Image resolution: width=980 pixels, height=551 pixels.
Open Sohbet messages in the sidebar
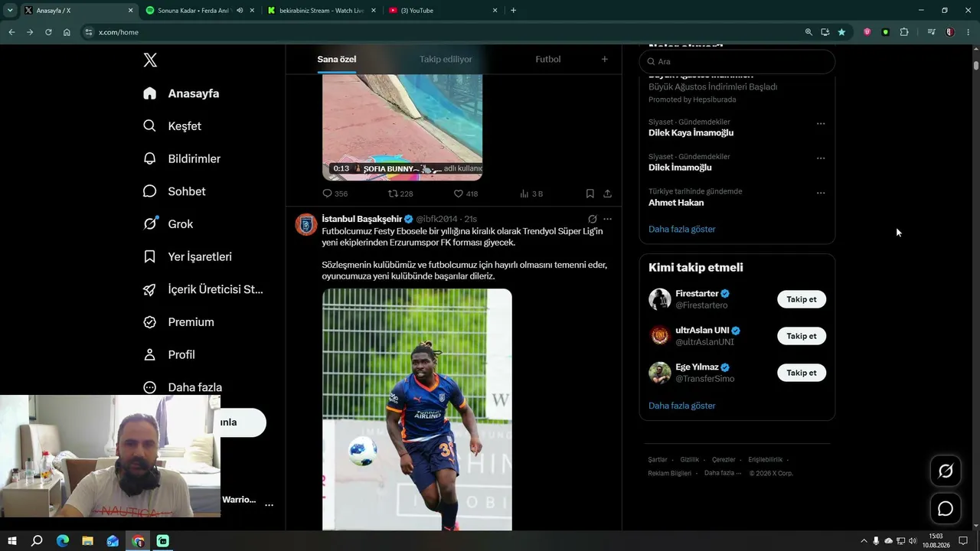(174, 191)
